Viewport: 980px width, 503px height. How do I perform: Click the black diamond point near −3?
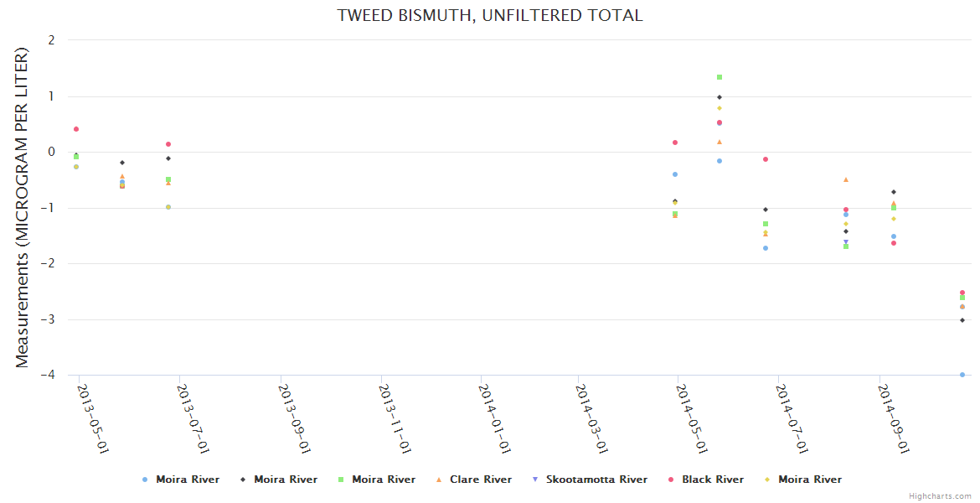[x=962, y=320]
